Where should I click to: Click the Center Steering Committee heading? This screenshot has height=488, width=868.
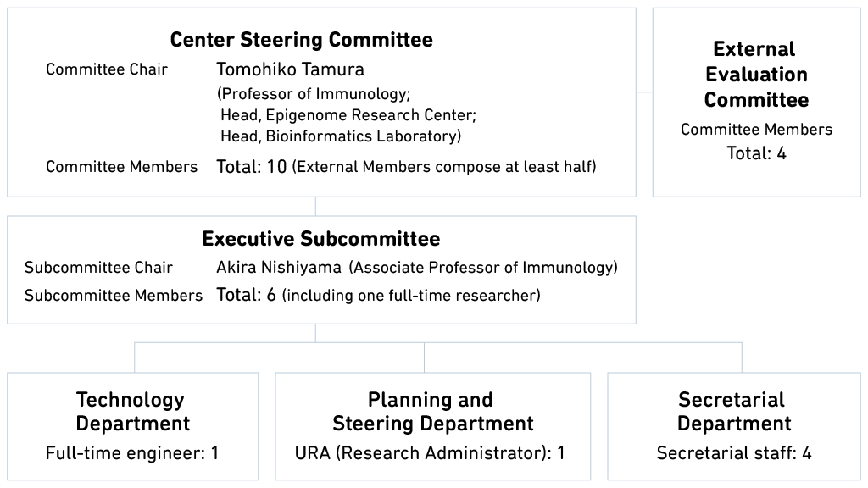coord(301,40)
